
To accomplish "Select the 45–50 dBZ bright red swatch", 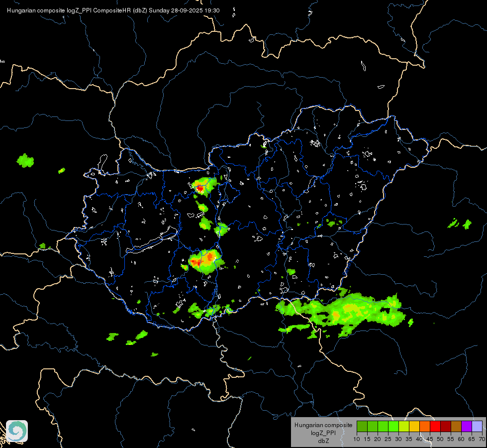I will coord(435,426).
